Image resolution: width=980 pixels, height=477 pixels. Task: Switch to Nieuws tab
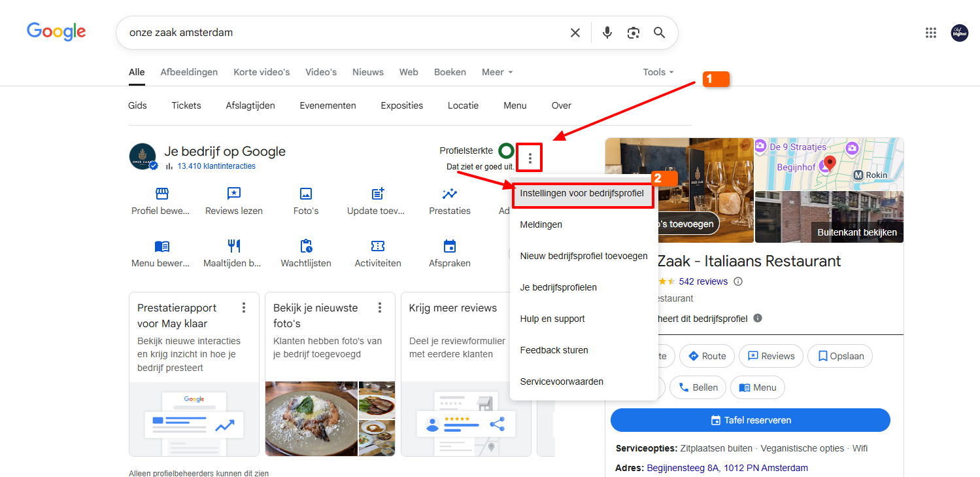[x=368, y=72]
